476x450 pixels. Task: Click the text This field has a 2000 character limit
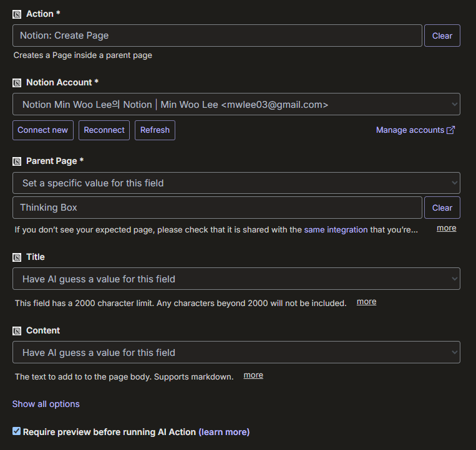point(84,304)
